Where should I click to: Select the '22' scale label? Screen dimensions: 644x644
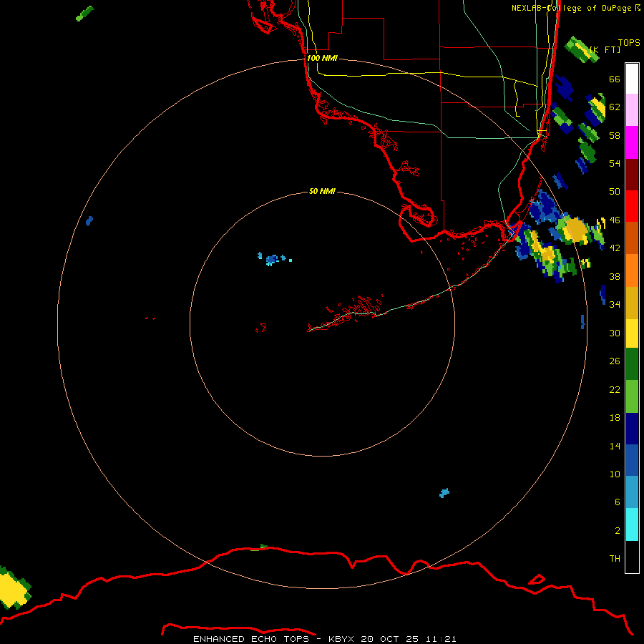615,390
